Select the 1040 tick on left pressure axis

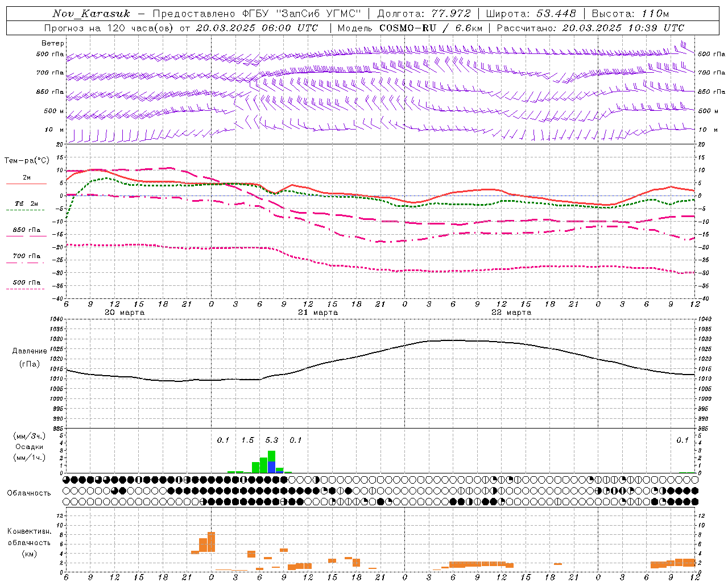pos(56,319)
